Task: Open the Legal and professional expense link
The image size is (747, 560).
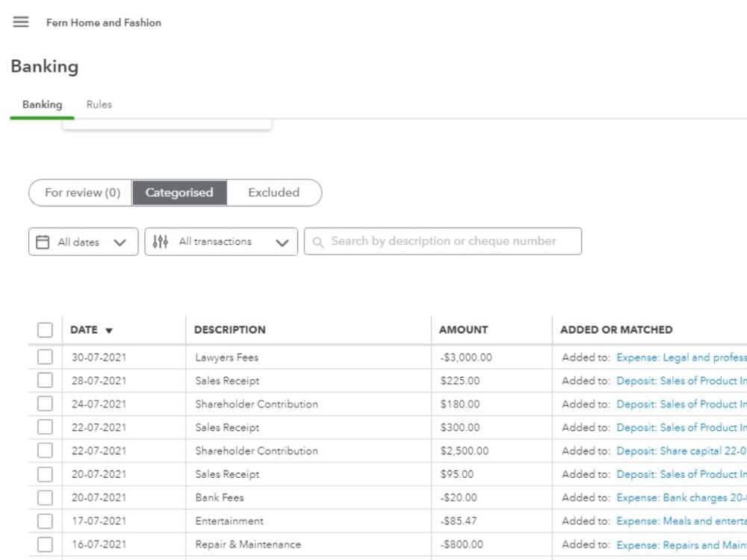Action: click(681, 357)
